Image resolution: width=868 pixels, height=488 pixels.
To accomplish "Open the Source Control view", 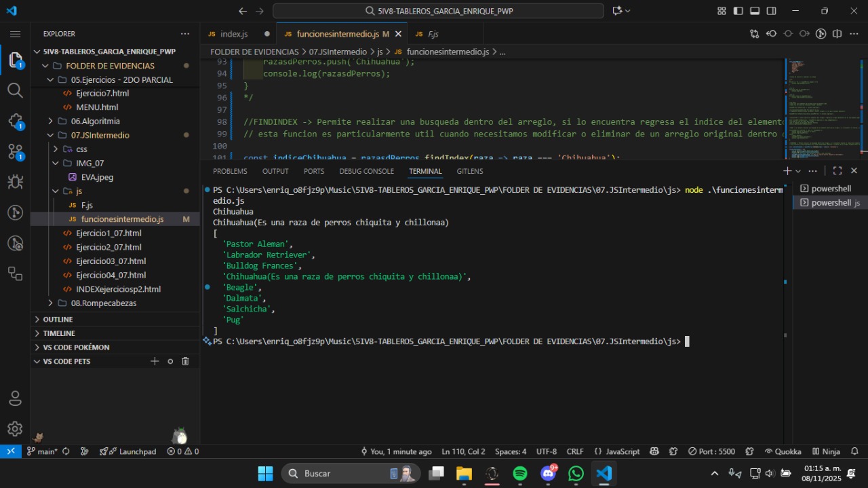I will (x=15, y=152).
